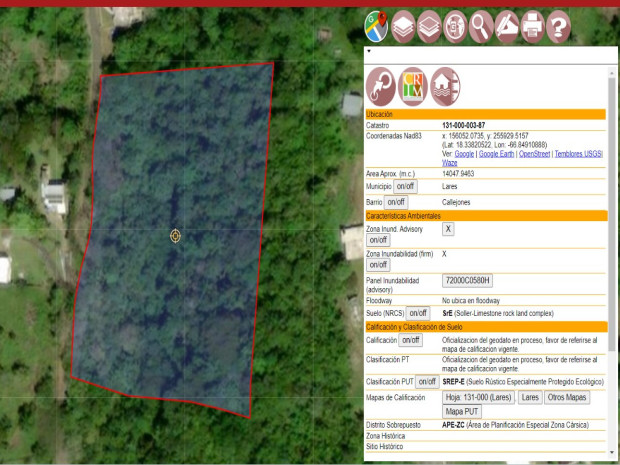The height and width of the screenshot is (465, 620).
Task: Open the Google Maps icon in toolbar
Action: click(377, 22)
